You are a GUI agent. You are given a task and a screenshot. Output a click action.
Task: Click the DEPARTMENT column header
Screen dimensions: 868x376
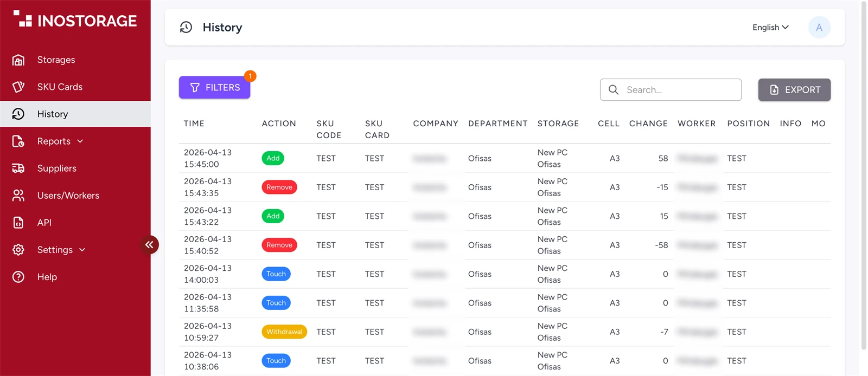[x=498, y=124]
